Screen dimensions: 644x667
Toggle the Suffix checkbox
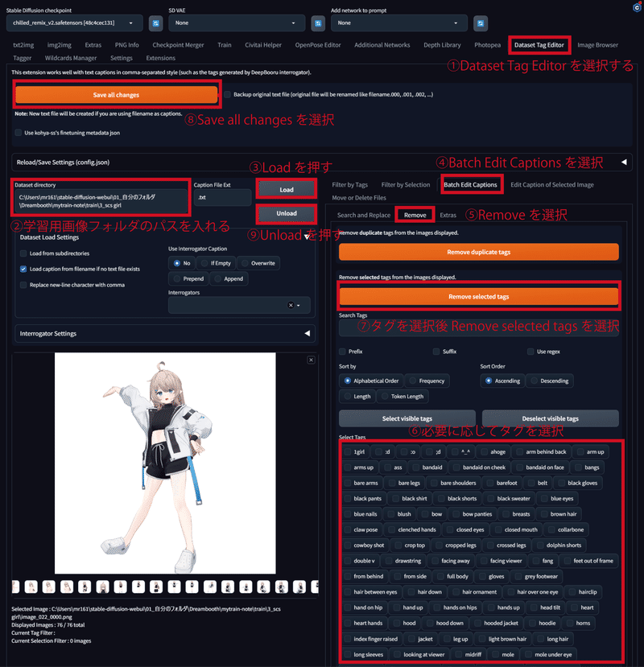pos(436,352)
